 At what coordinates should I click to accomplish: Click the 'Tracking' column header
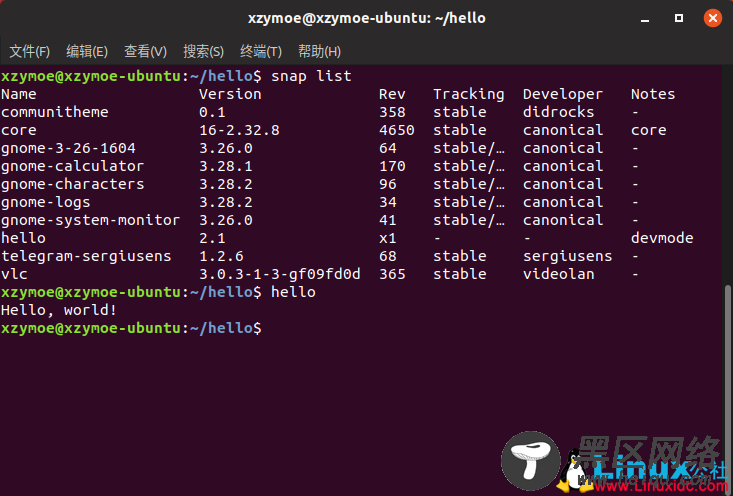[x=468, y=94]
